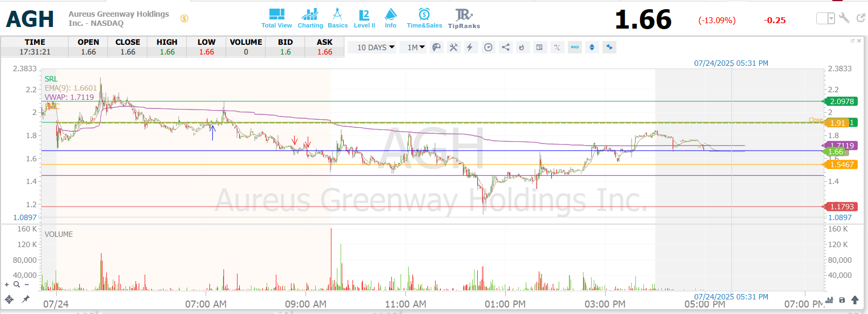Click the wrench settings icon near price
The height and width of the screenshot is (314, 868).
click(x=844, y=18)
